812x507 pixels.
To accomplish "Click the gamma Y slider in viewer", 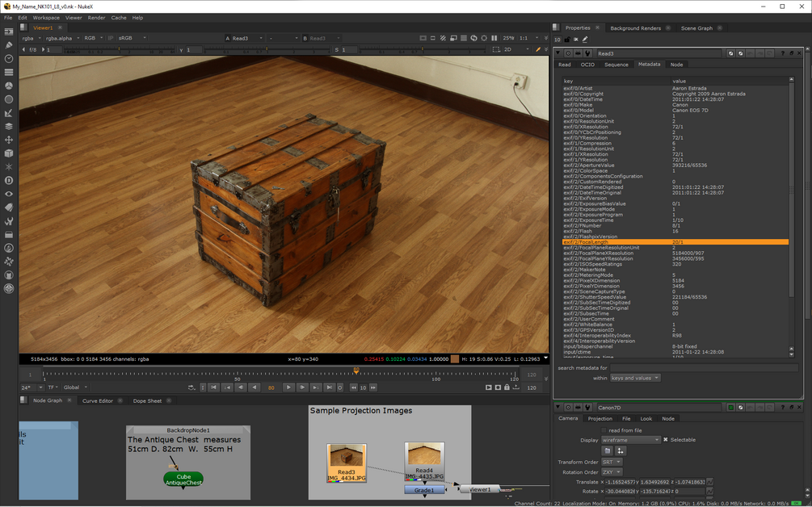I will click(267, 50).
